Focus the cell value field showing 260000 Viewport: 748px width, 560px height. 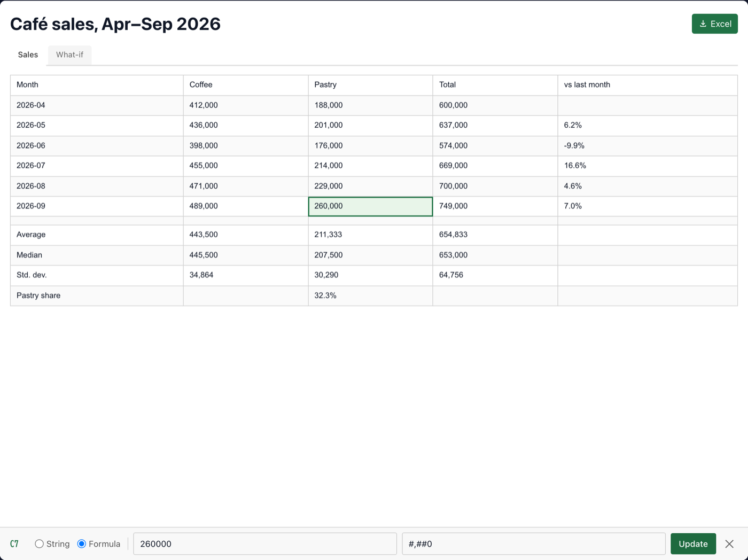(x=265, y=543)
